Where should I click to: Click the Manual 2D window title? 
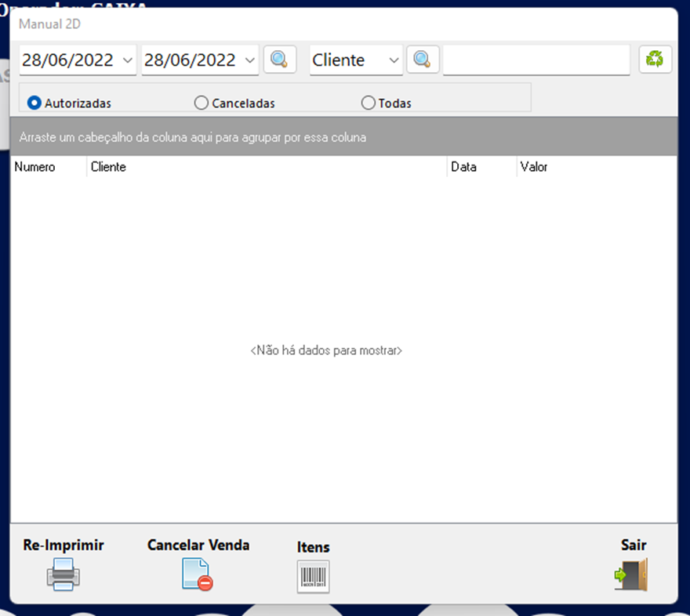click(x=49, y=24)
